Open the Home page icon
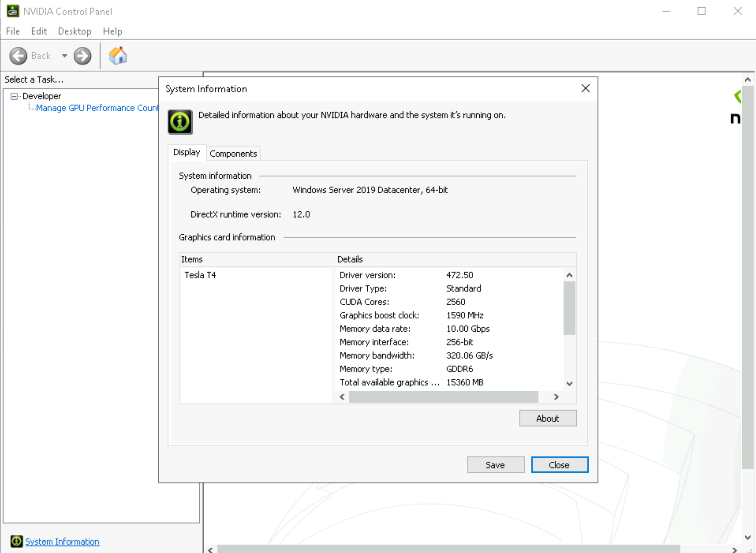The width and height of the screenshot is (756, 553). [118, 56]
